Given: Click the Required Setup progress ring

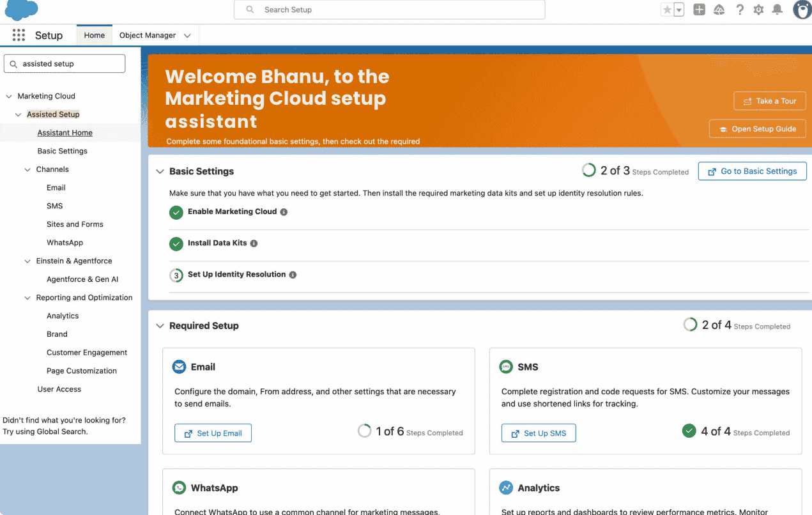Looking at the screenshot, I should coord(690,325).
